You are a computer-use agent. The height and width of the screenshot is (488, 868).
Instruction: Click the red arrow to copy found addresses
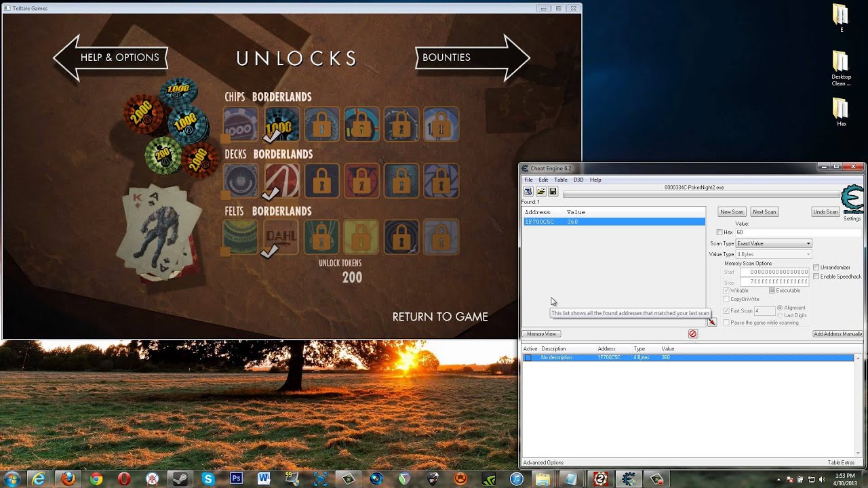point(711,322)
